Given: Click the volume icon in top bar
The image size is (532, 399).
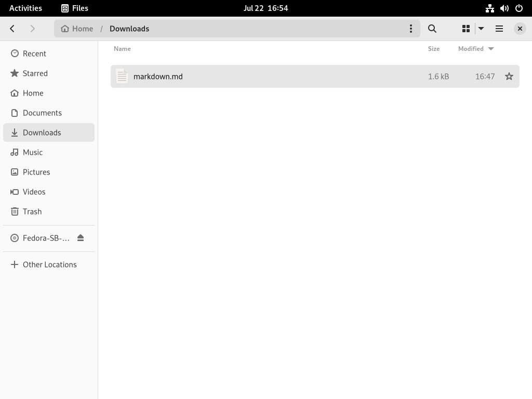Looking at the screenshot, I should coord(504,8).
